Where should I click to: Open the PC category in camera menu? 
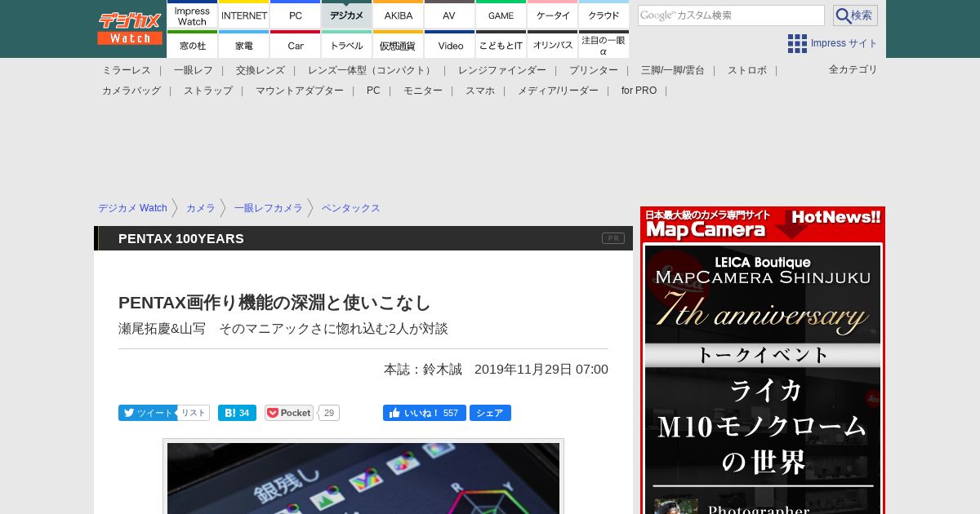(373, 91)
